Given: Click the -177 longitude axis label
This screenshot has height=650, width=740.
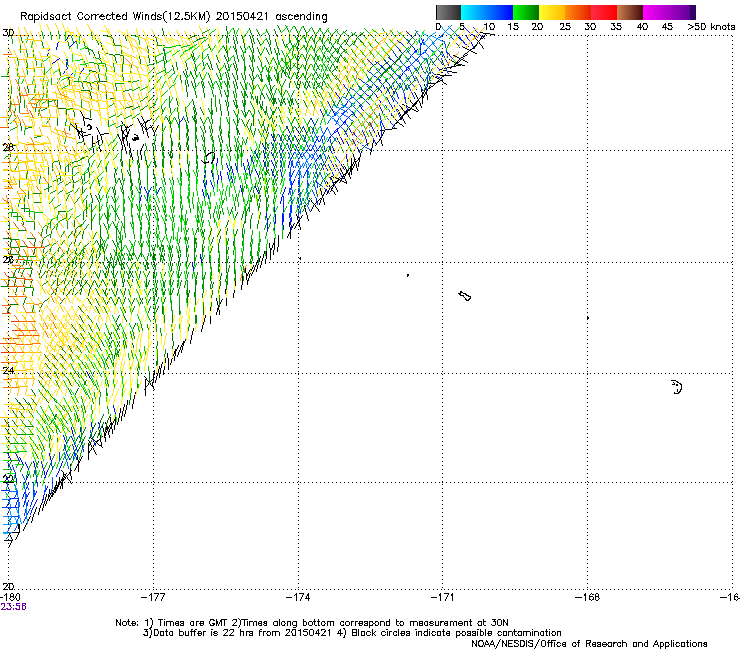Looking at the screenshot, I should coord(153,597).
